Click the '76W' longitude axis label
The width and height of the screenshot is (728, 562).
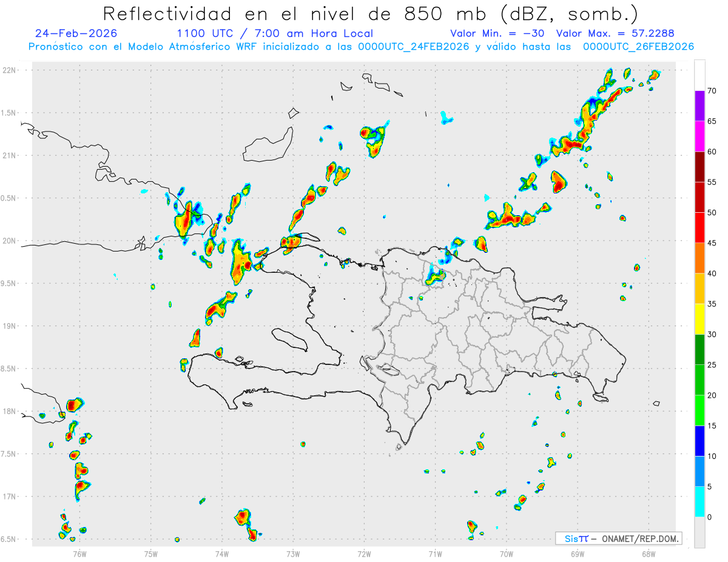coord(79,554)
